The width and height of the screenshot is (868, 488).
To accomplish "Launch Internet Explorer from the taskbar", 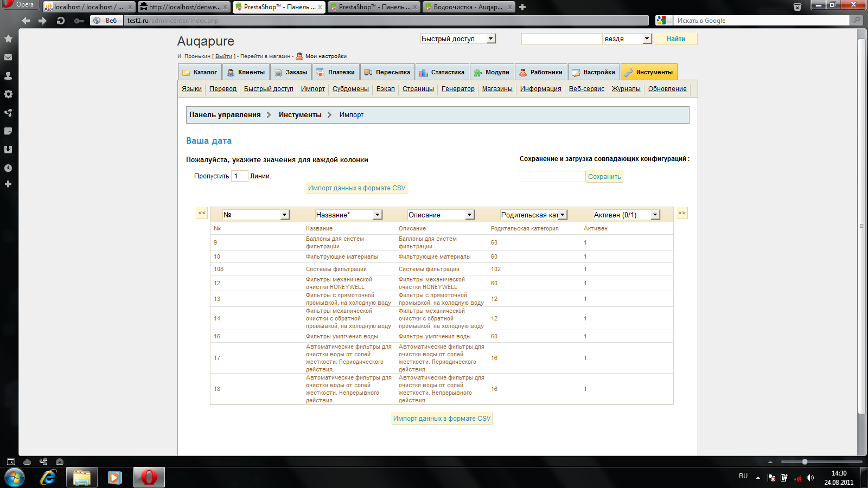I will tap(48, 478).
